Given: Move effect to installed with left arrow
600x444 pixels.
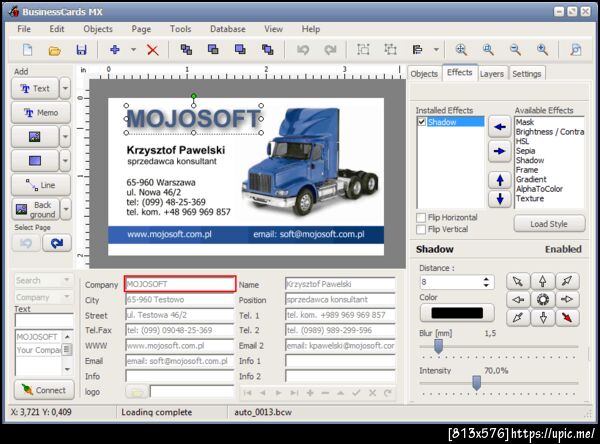Looking at the screenshot, I should 500,127.
